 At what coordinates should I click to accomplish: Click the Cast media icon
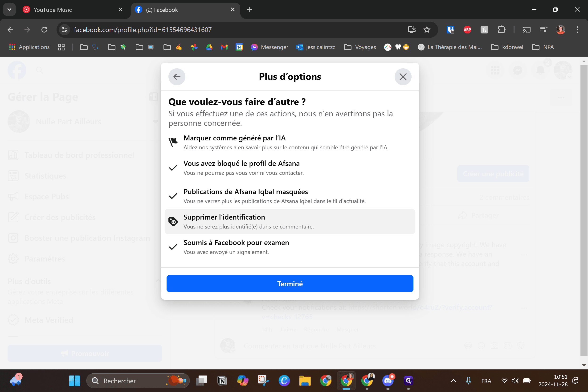pyautogui.click(x=527, y=30)
